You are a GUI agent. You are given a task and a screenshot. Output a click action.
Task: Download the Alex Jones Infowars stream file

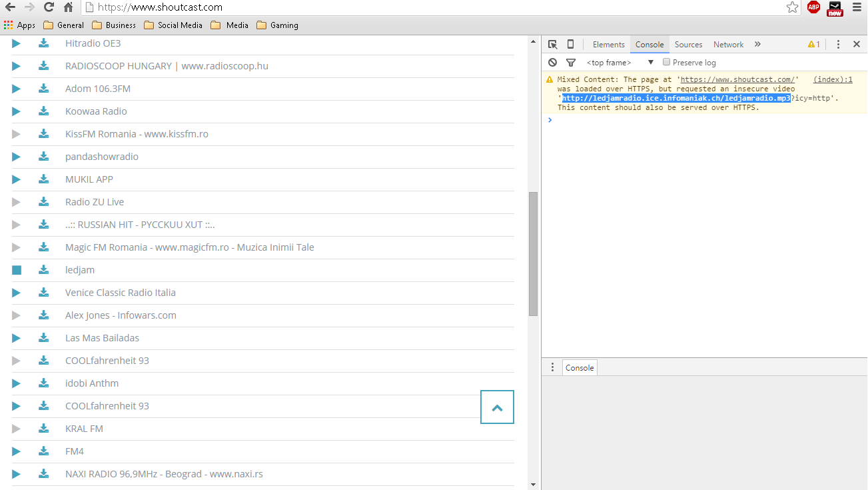point(43,315)
